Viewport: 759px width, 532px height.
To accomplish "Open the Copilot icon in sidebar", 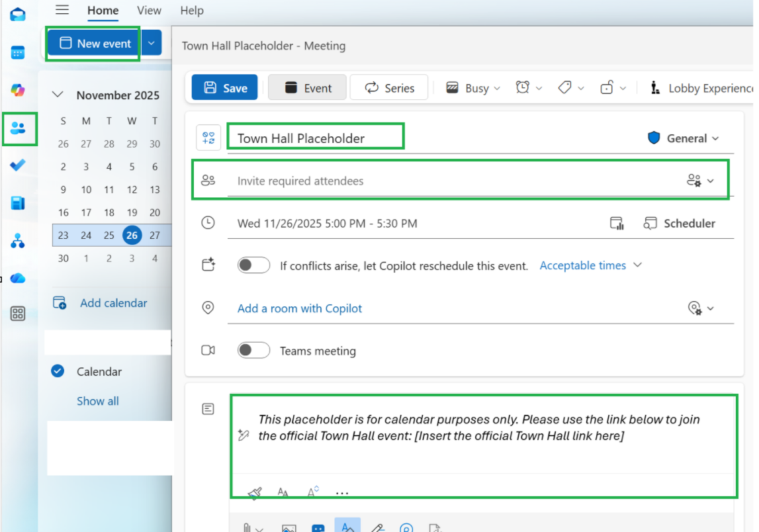I will pos(17,90).
